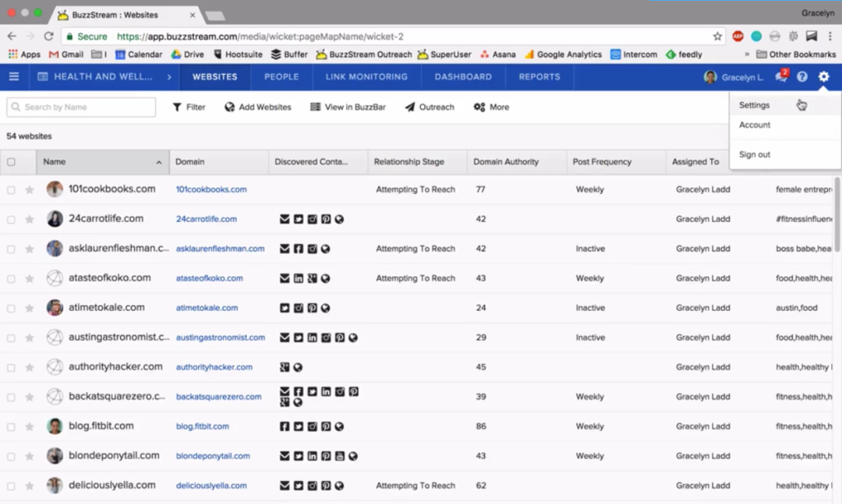This screenshot has width=842, height=504.
Task: Check the atimetokale.com row checkbox
Action: tap(11, 308)
